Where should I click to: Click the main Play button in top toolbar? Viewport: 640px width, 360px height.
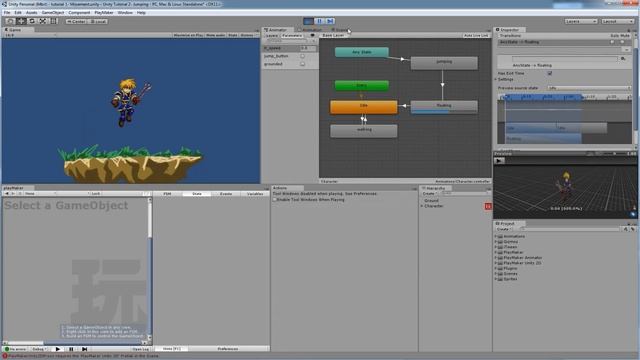(309, 21)
